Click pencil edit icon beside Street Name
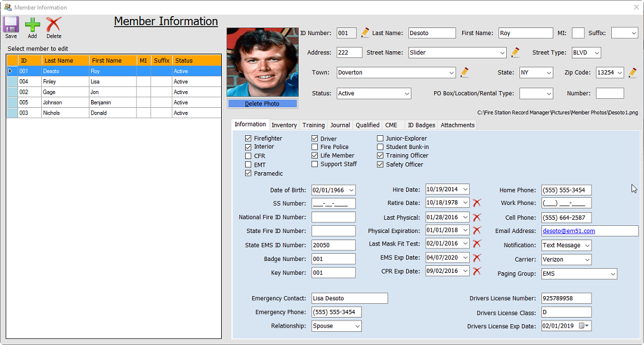Screen dimensions: 644x345 pyautogui.click(x=515, y=52)
